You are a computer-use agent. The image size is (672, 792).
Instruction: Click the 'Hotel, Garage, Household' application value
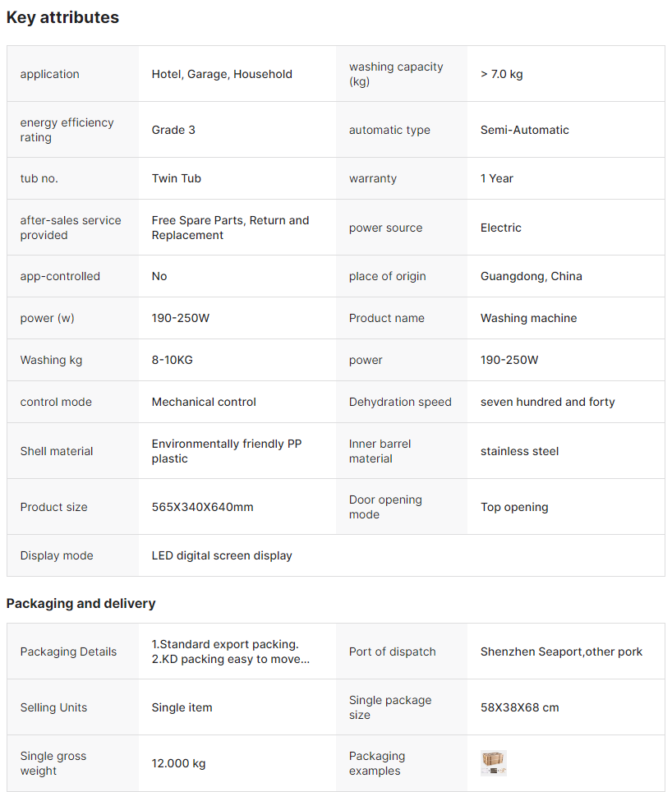click(222, 74)
